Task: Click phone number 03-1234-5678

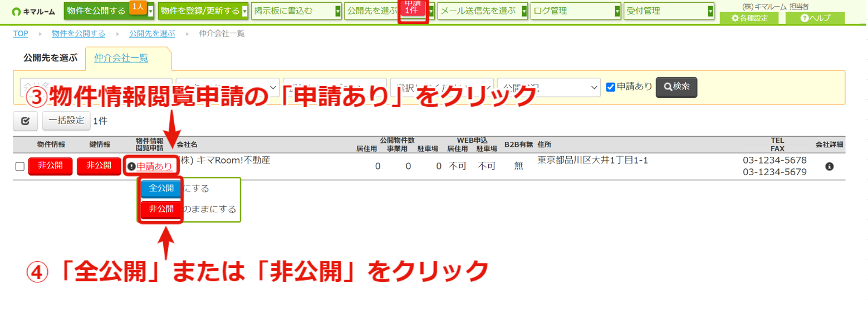Action: point(774,161)
